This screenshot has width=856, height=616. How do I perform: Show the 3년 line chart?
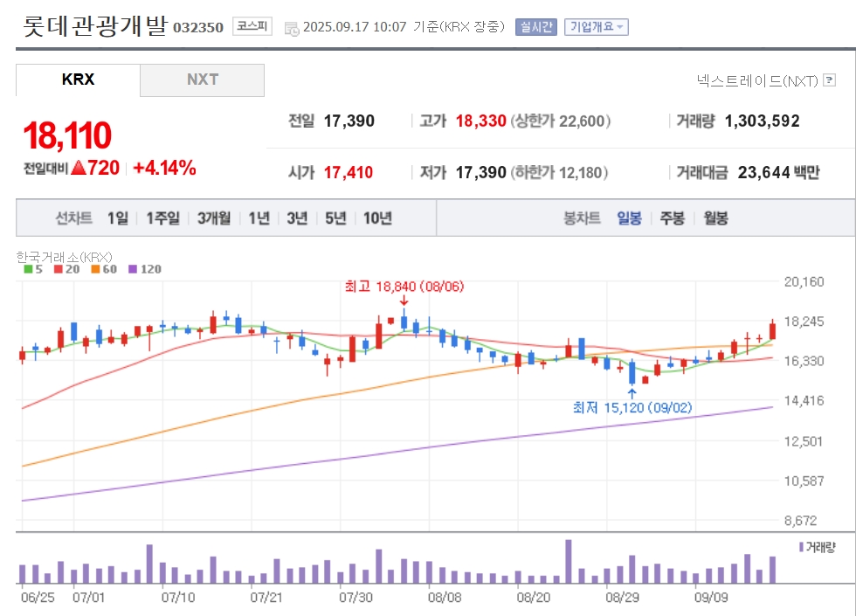point(298,218)
